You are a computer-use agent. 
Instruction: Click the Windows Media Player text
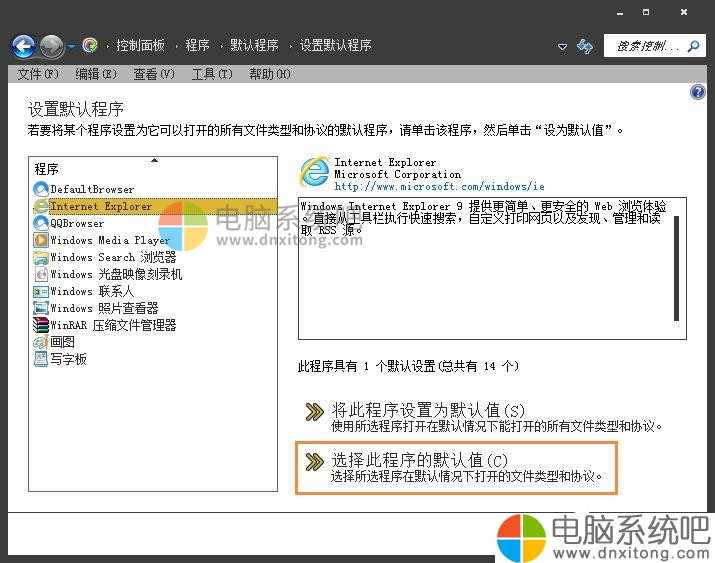coord(110,240)
